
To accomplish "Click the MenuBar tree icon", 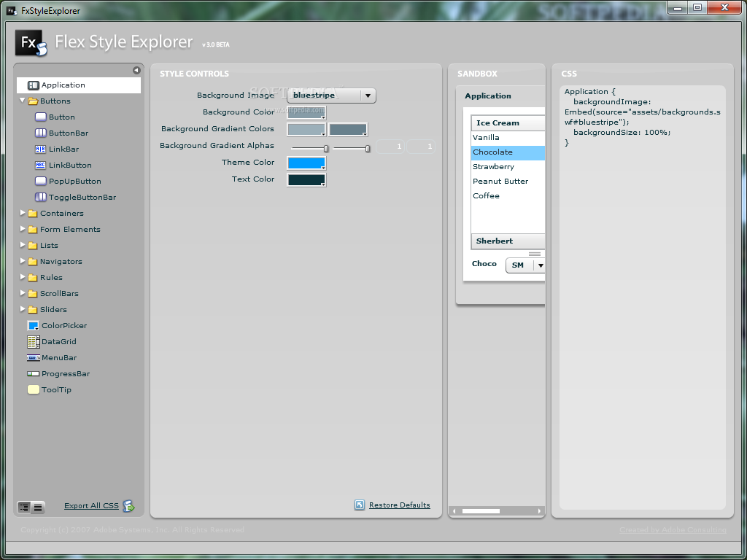I will click(34, 357).
